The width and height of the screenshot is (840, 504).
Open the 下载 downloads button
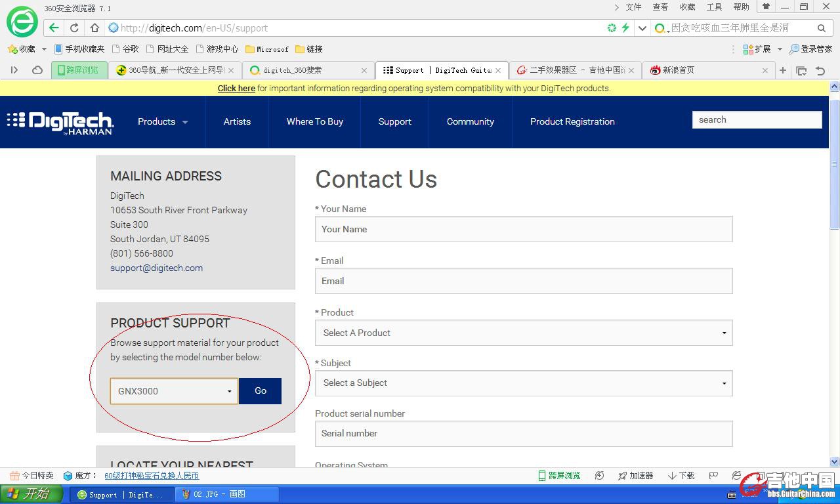click(681, 476)
